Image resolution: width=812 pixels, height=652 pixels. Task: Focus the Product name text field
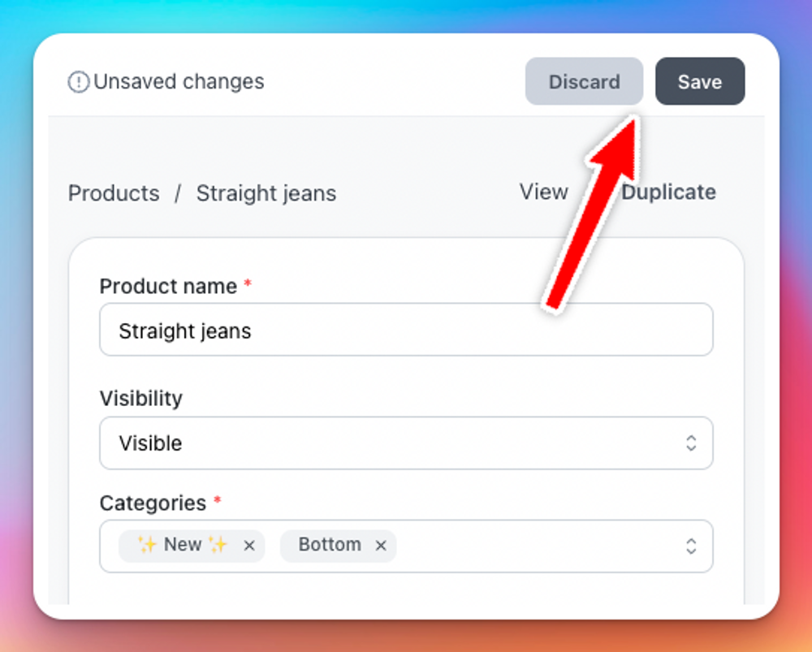pos(406,330)
